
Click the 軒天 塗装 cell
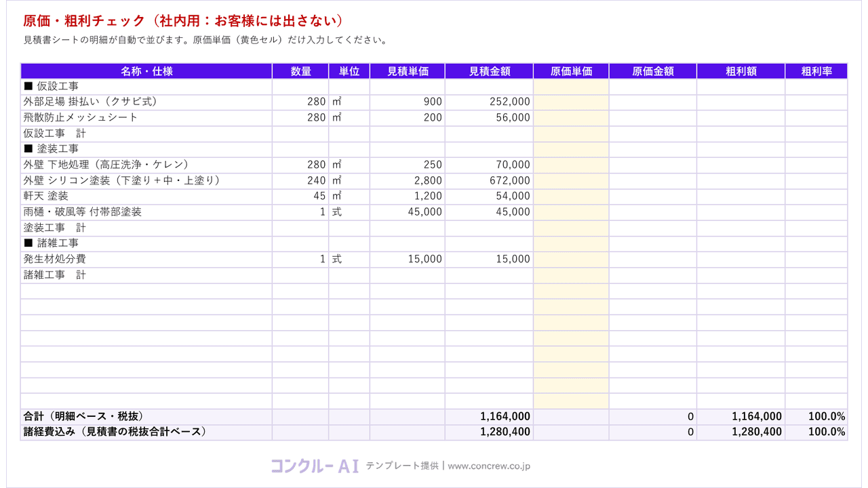coord(146,197)
